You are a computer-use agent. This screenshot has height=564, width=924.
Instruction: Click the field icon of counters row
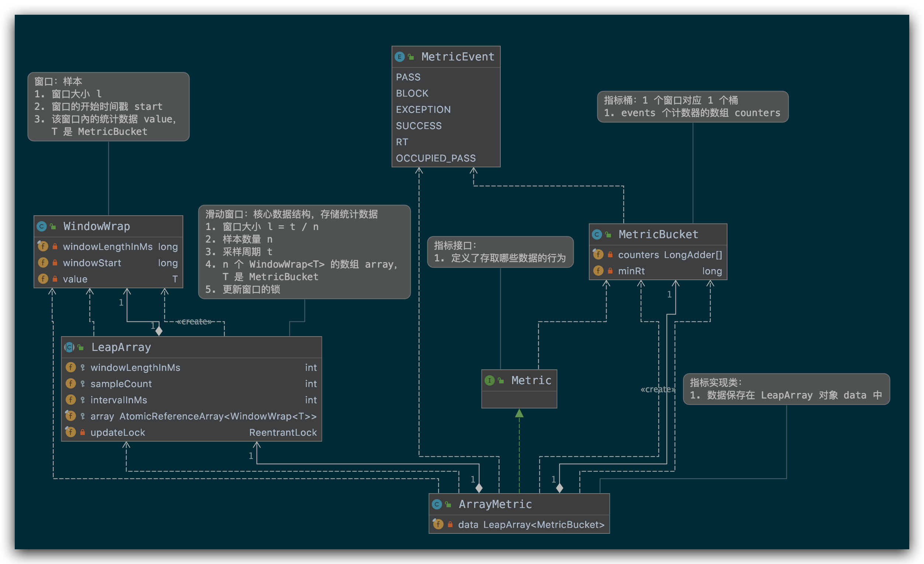click(x=598, y=254)
